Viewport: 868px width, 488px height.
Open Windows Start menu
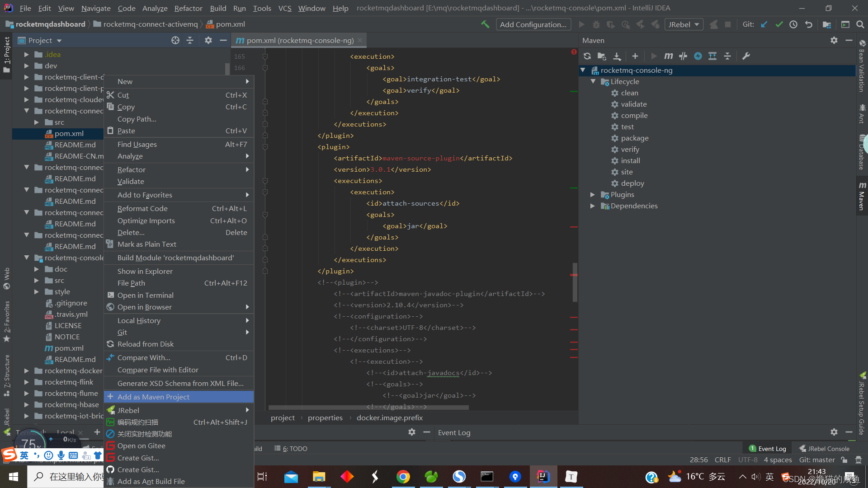pyautogui.click(x=14, y=476)
